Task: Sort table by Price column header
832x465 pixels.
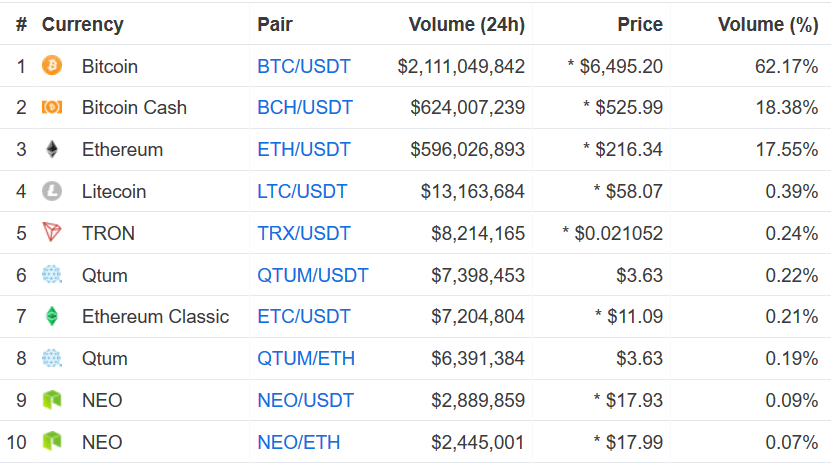Action: click(x=640, y=24)
